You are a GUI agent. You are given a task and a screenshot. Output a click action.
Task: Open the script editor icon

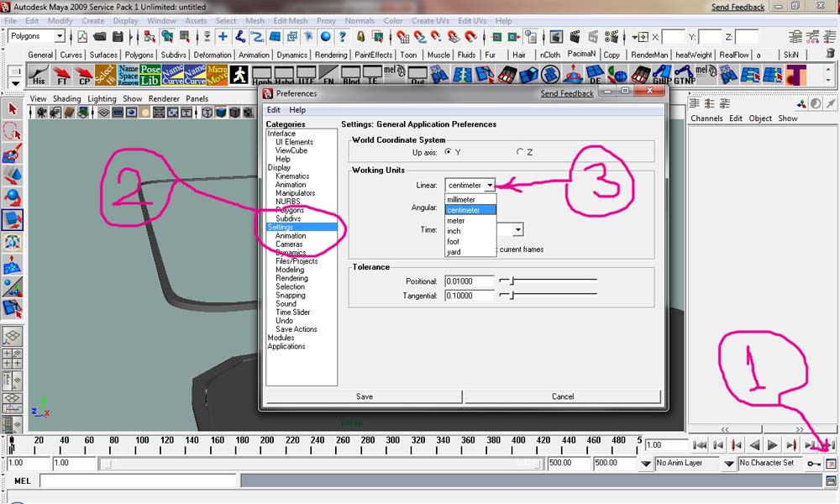click(831, 481)
